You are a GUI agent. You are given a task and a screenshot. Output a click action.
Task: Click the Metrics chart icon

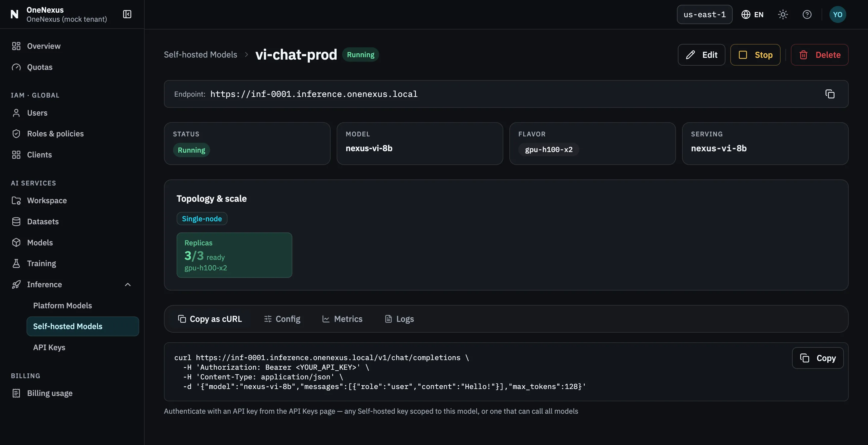click(326, 319)
